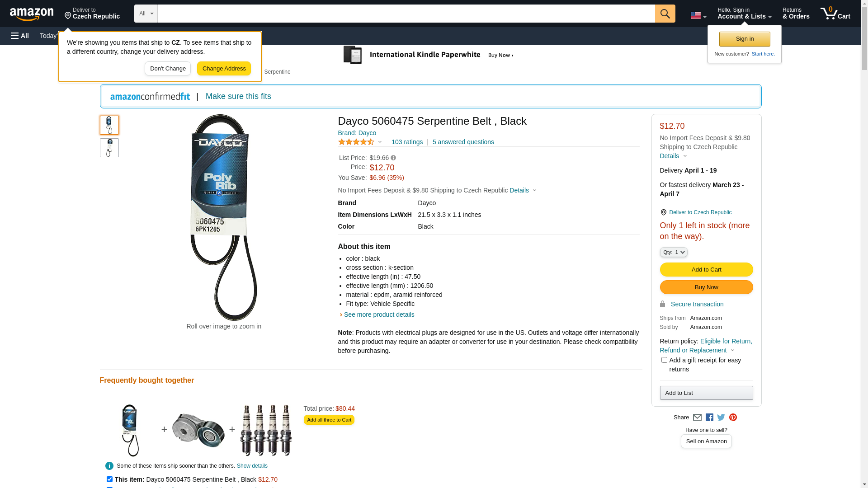Click the Change Address button
868x488 pixels.
[224, 69]
